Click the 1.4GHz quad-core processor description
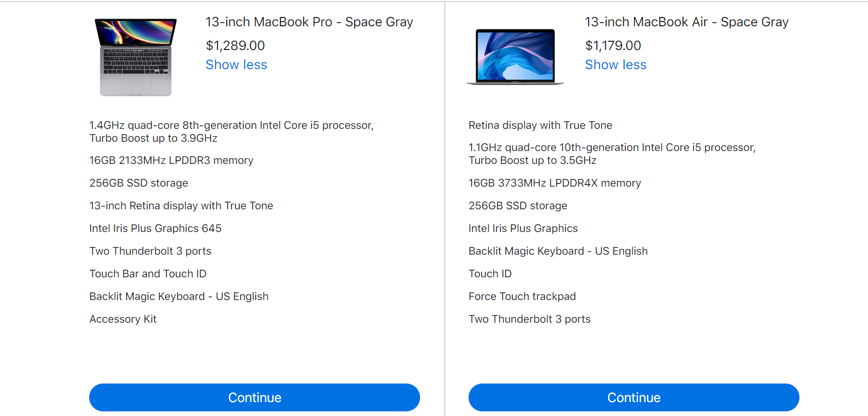Image resolution: width=868 pixels, height=416 pixels. tap(231, 131)
